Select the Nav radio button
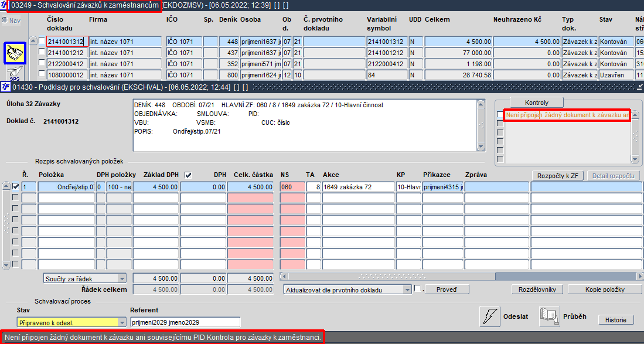Viewport: 644px width, 344px height. tap(5, 20)
